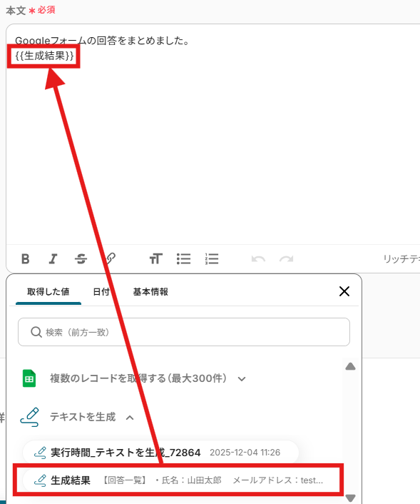This screenshot has width=420, height=504.
Task: Insert a numbered list
Action: tap(212, 258)
